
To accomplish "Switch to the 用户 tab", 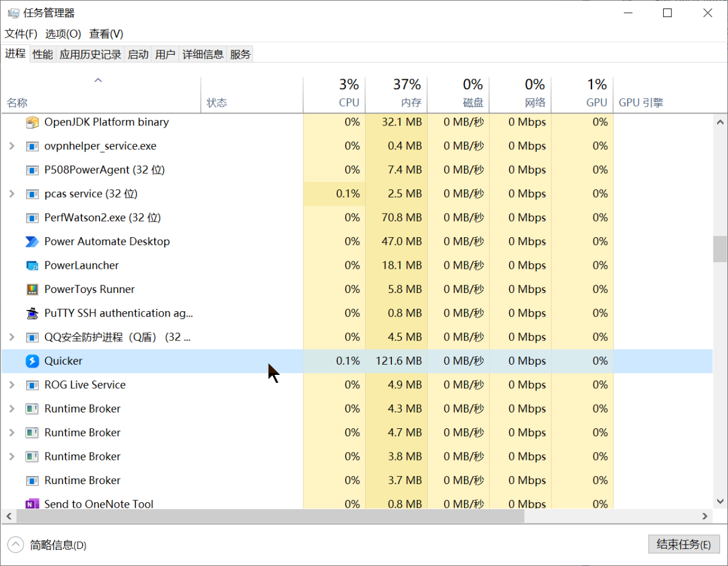I will pyautogui.click(x=166, y=55).
